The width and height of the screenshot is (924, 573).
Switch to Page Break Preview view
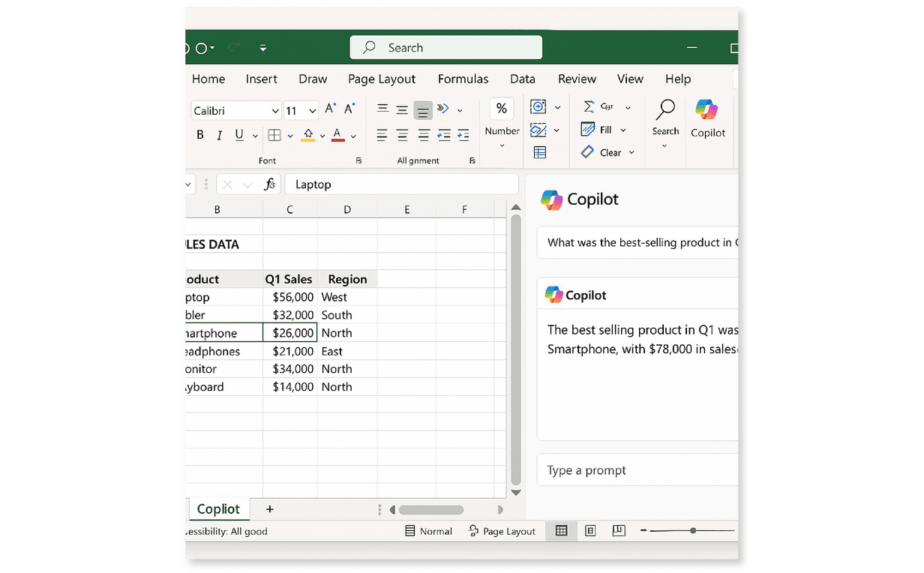pos(619,531)
